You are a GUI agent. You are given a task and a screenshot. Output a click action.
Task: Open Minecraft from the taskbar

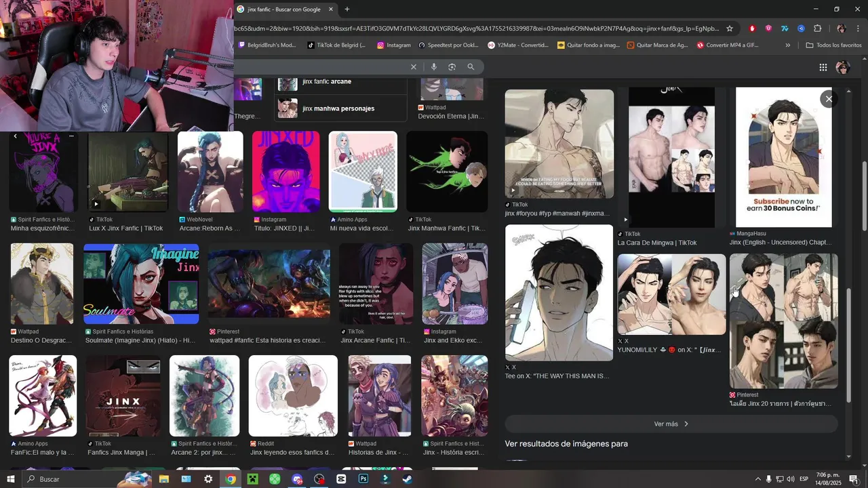tap(252, 479)
